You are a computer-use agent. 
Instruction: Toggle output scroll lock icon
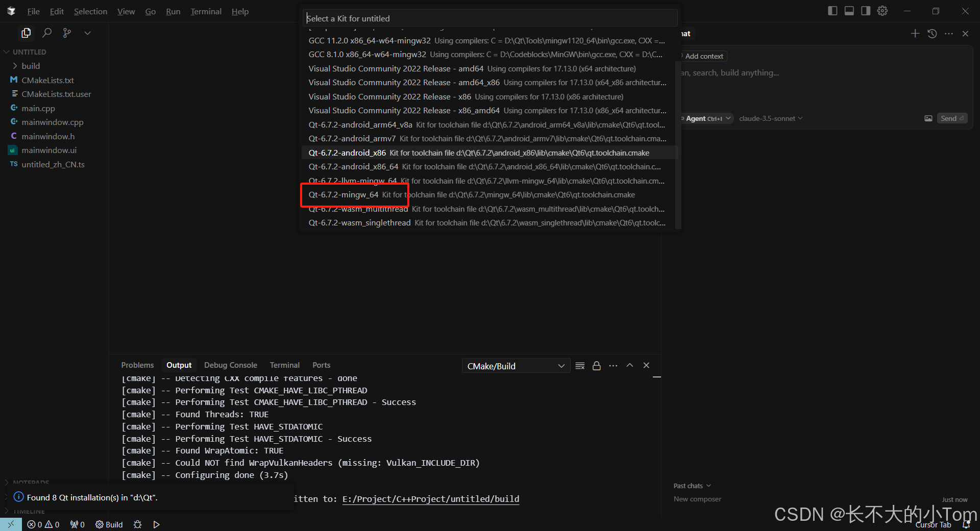tap(596, 366)
